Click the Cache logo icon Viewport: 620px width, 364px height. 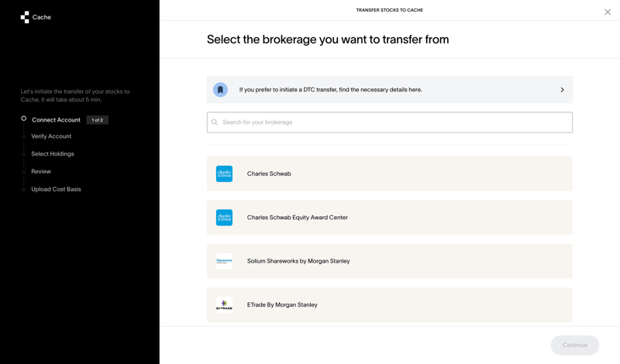25,17
